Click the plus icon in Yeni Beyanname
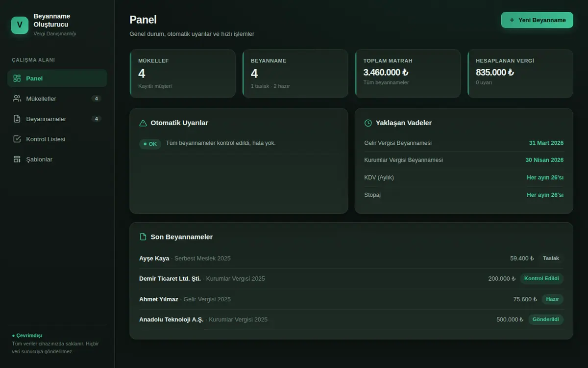The height and width of the screenshot is (368, 588). tap(512, 20)
